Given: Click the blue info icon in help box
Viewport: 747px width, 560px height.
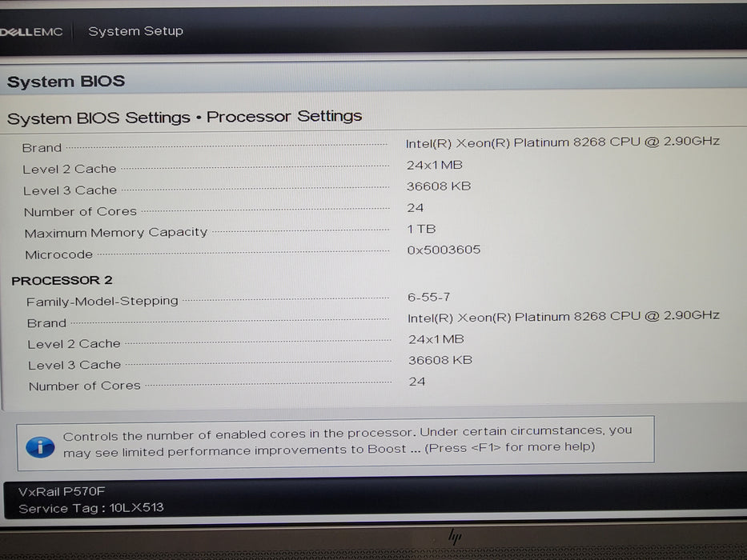Looking at the screenshot, I should pyautogui.click(x=40, y=447).
